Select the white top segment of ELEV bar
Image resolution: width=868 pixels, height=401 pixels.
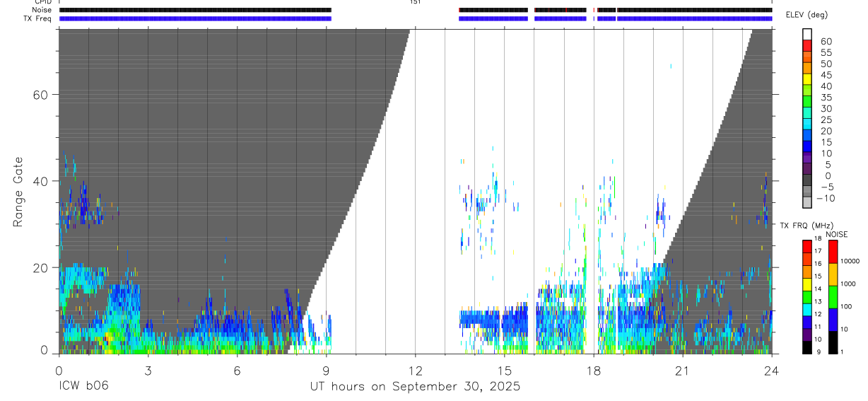[807, 35]
